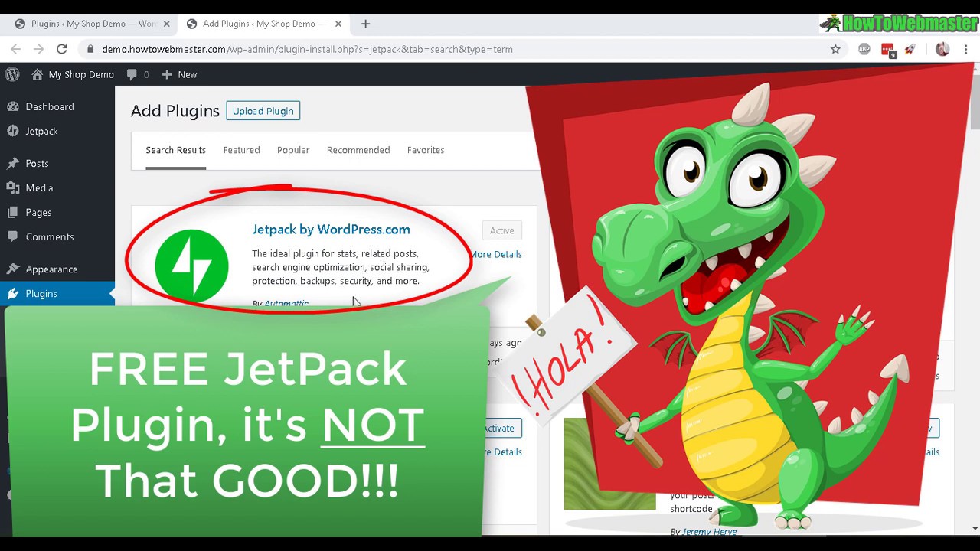The width and height of the screenshot is (980, 551).
Task: Click the Active button for Jetpack
Action: tap(502, 230)
